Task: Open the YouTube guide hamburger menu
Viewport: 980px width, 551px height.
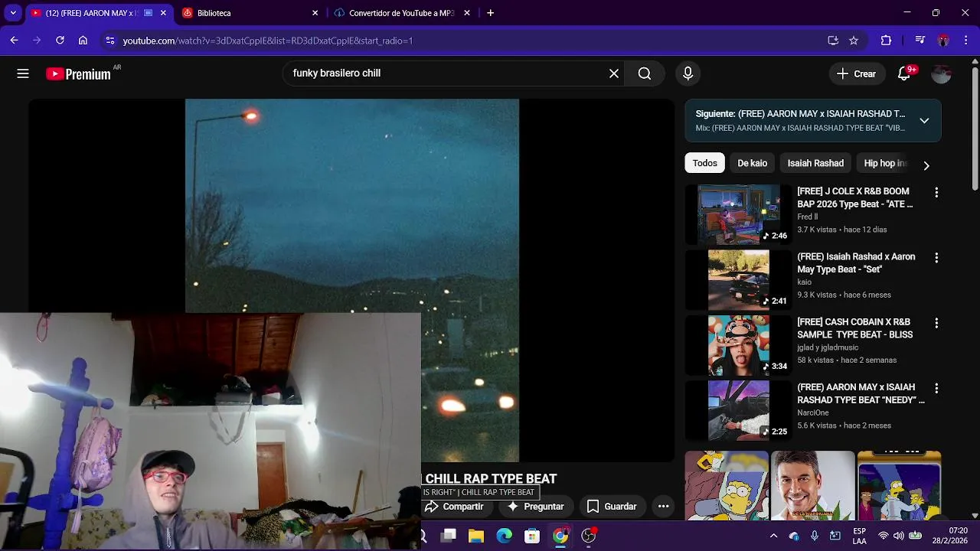Action: pyautogui.click(x=23, y=73)
